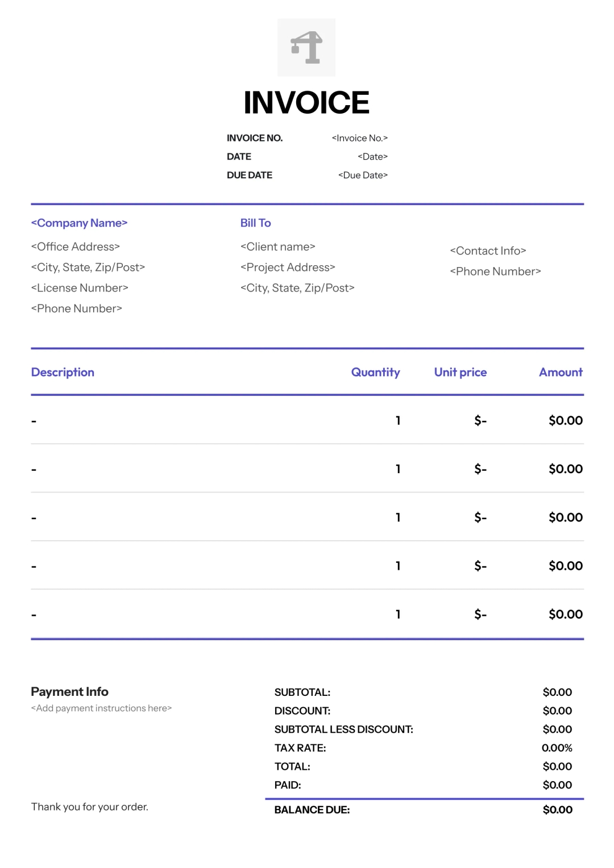Image resolution: width=614 pixels, height=868 pixels.
Task: Select the DISCOUNT amount value
Action: pyautogui.click(x=557, y=711)
